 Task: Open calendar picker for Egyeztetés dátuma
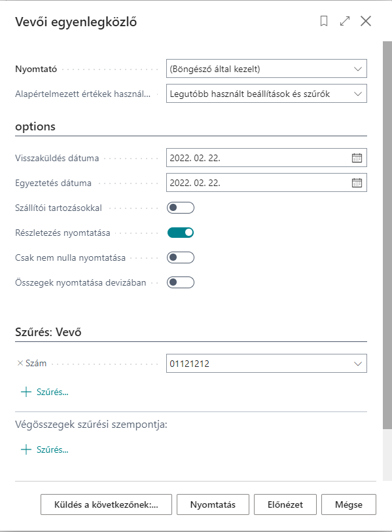click(x=357, y=183)
